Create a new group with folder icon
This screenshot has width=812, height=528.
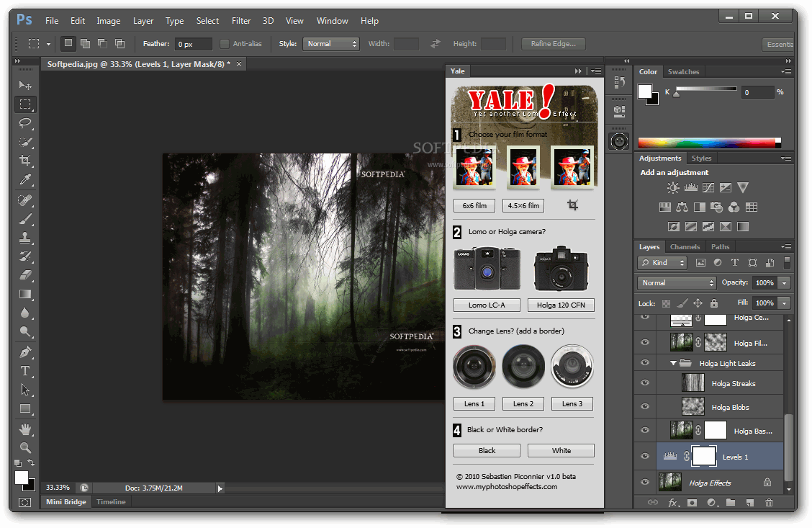click(730, 502)
